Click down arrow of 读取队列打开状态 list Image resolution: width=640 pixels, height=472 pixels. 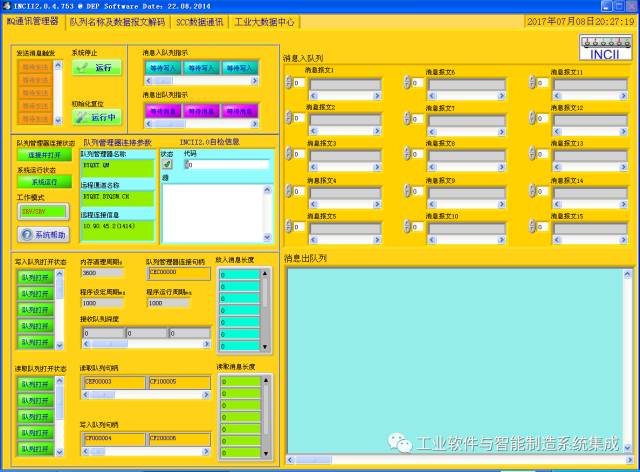pos(60,452)
